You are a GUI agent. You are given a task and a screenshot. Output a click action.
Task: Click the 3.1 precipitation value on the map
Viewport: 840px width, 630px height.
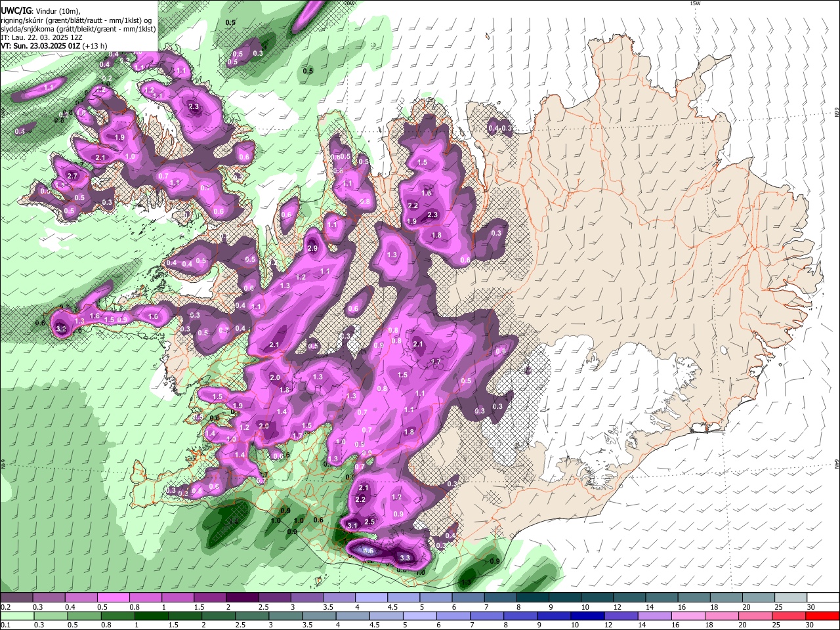(352, 526)
